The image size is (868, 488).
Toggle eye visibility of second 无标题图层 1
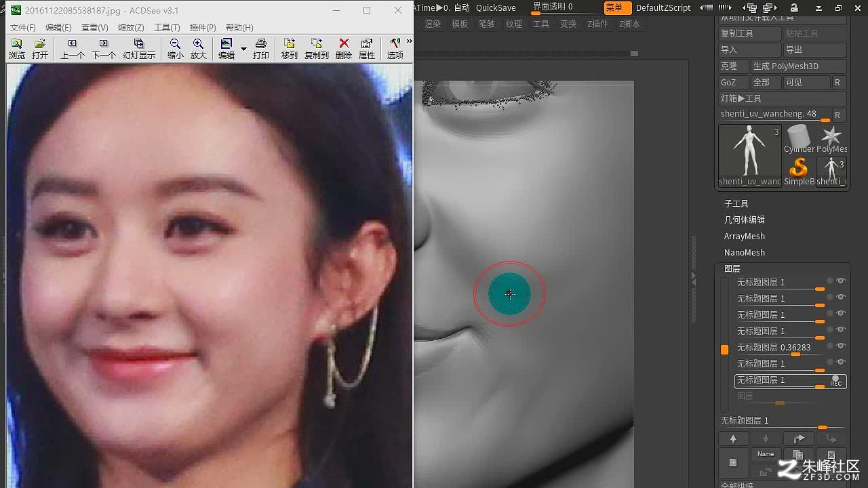pyautogui.click(x=841, y=297)
